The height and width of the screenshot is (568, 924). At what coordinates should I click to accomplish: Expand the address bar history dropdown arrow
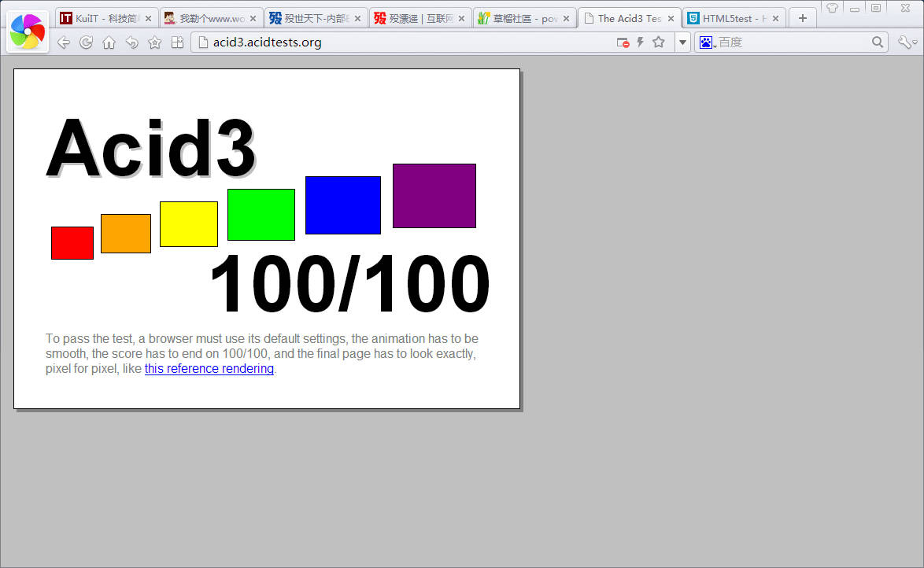point(682,42)
